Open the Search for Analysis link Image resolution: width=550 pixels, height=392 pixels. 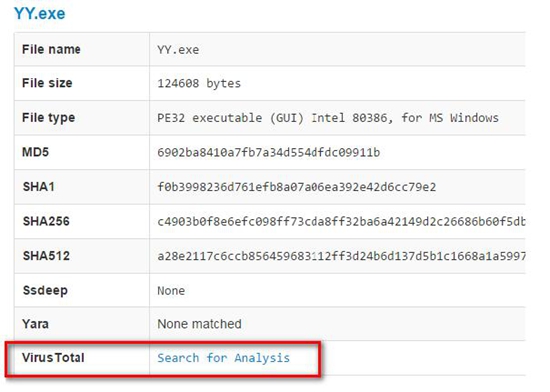tap(223, 358)
